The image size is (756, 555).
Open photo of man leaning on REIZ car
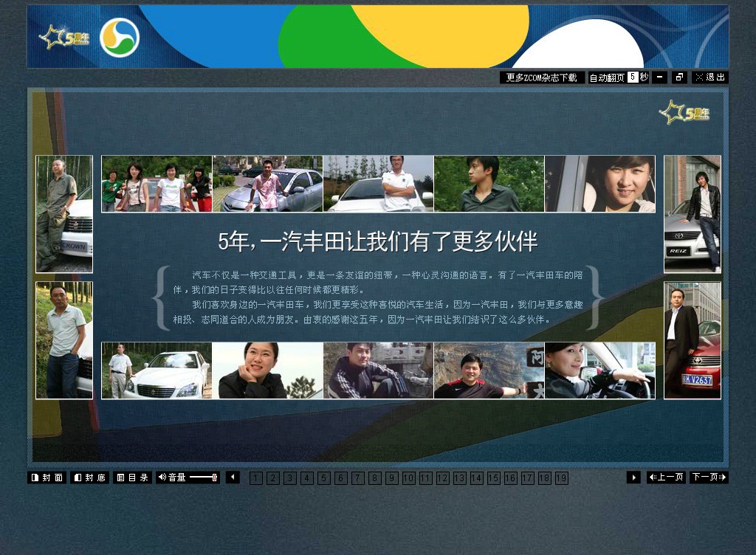click(x=693, y=214)
